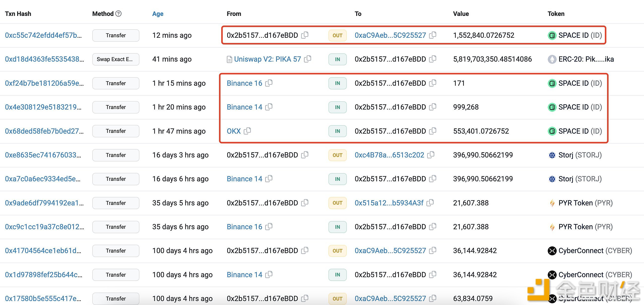Click the Transfer method badge in the 12 mins ago row
This screenshot has width=644, height=305.
(x=116, y=35)
